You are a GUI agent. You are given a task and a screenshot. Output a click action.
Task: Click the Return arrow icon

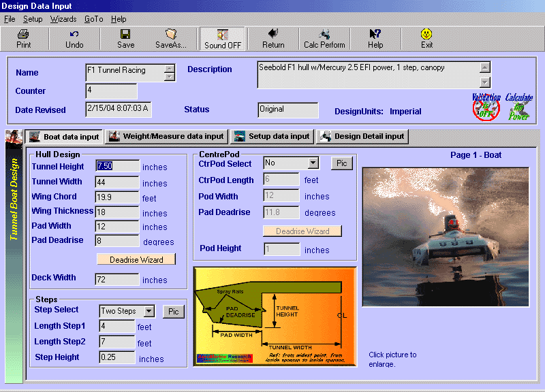pyautogui.click(x=273, y=39)
